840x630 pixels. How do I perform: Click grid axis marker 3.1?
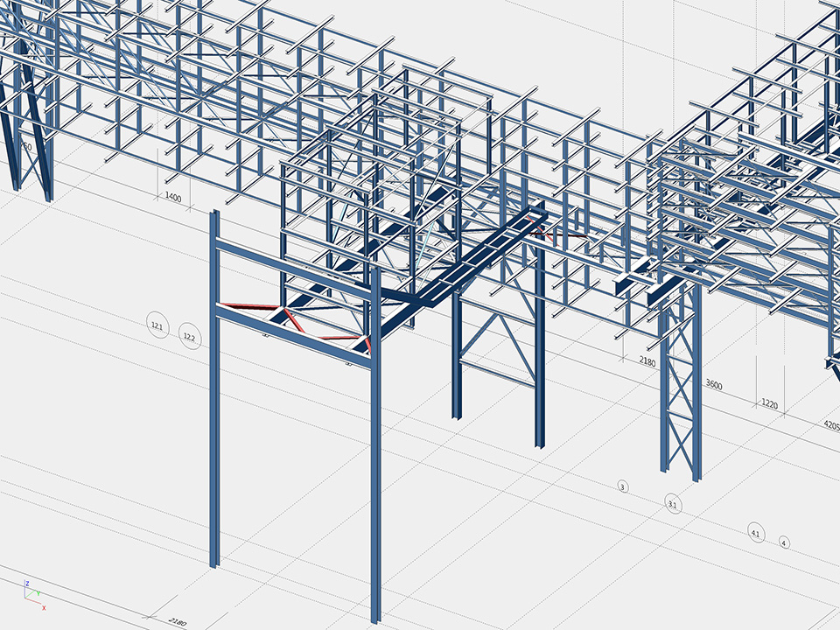[x=673, y=505]
